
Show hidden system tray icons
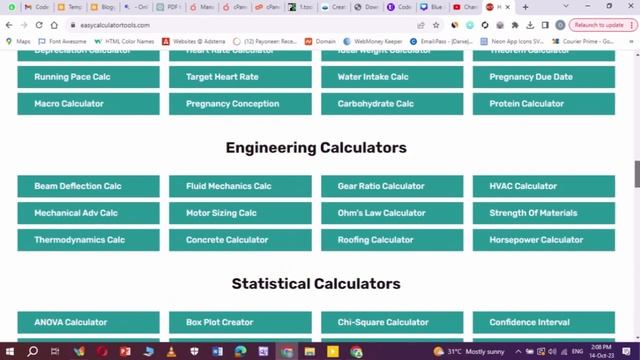[x=518, y=351]
